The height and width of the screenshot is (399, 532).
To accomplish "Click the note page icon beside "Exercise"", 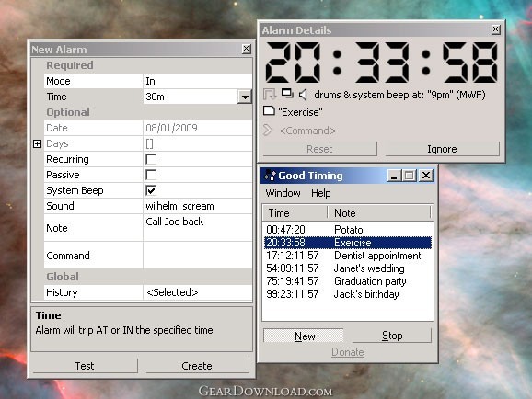I will coord(269,110).
